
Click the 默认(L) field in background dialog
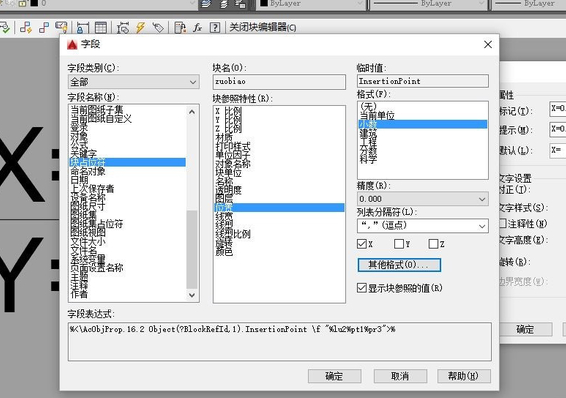[x=558, y=150]
